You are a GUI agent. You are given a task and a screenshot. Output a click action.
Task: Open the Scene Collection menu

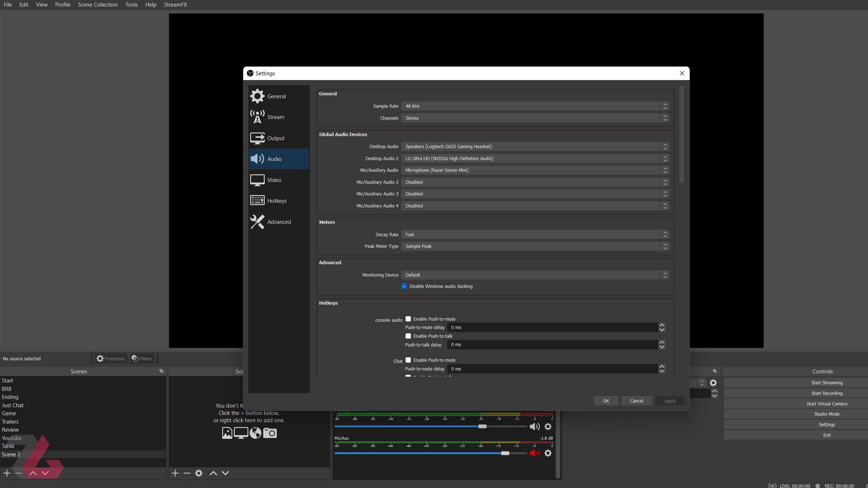tap(97, 4)
